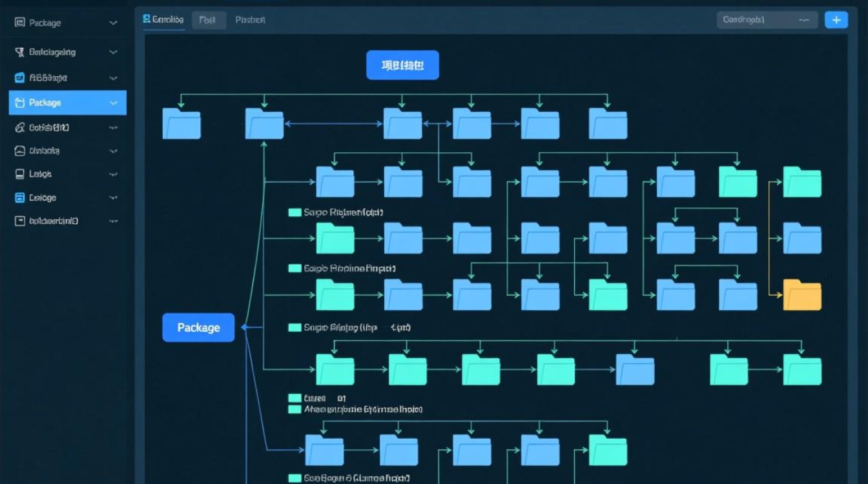Switch to the second tab in the tab bar

[x=207, y=20]
